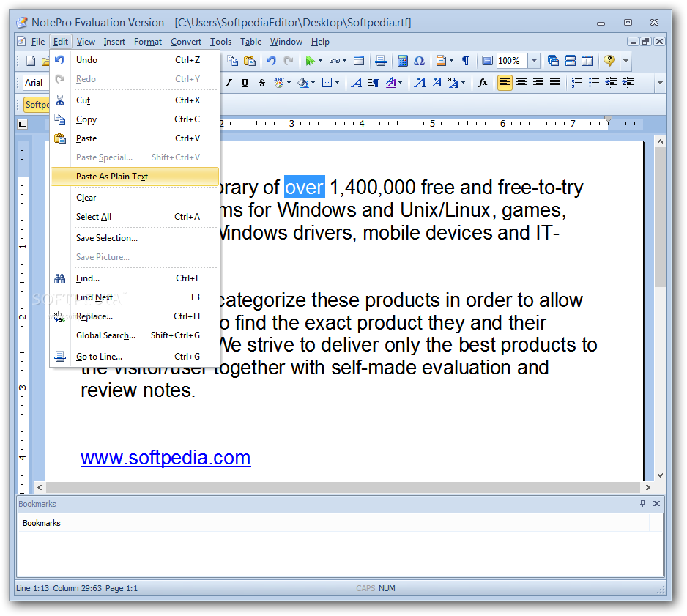Increase font size with larger A icon
The width and height of the screenshot is (687, 616).
(x=420, y=83)
